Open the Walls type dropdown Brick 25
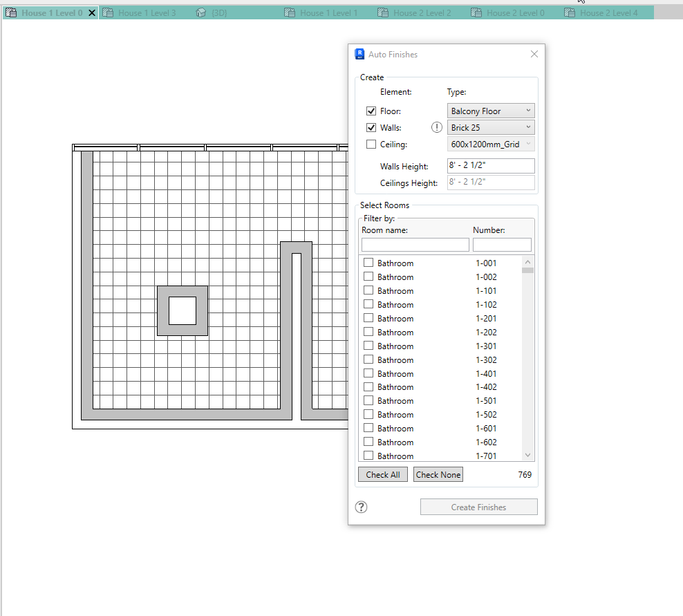 (490, 128)
